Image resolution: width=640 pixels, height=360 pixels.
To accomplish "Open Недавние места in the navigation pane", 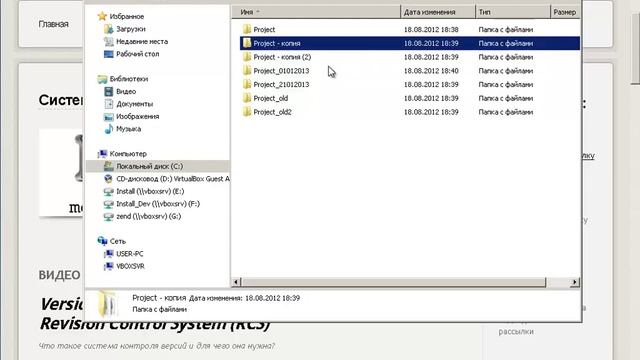I will (x=142, y=41).
